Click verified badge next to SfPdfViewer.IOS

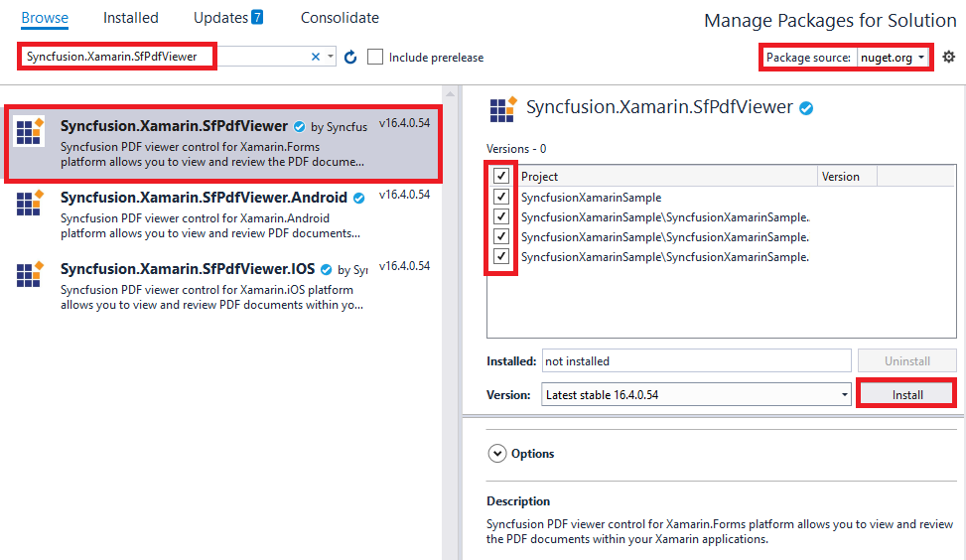point(327,270)
